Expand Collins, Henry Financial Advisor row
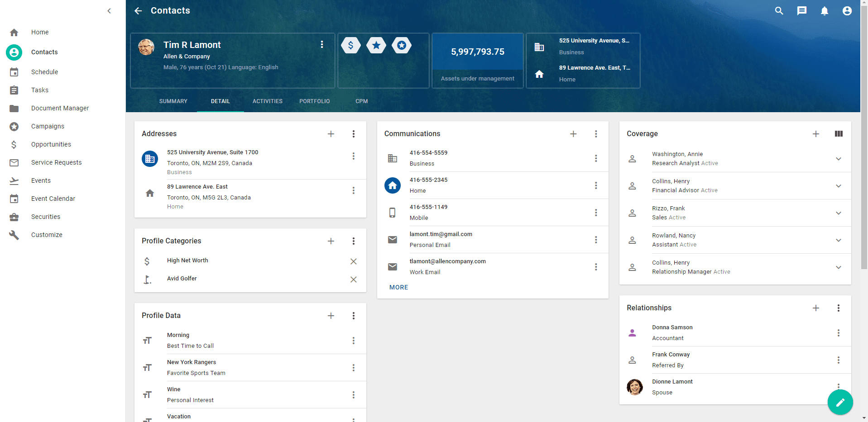This screenshot has height=422, width=868. [839, 186]
